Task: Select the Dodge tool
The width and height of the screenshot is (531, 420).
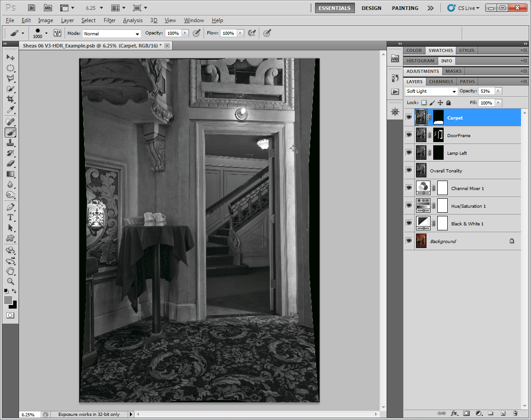Action: (10, 195)
